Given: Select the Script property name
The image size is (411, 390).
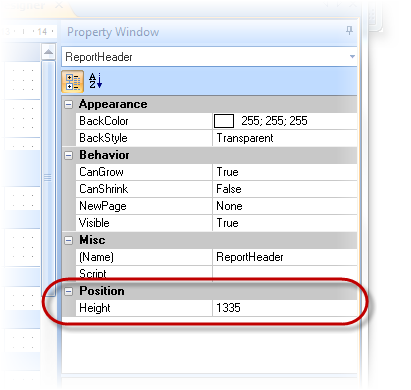Looking at the screenshot, I should coord(93,274).
